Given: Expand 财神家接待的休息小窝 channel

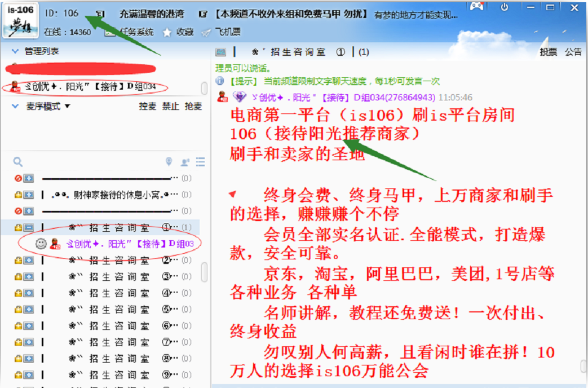Looking at the screenshot, I should click(29, 195).
